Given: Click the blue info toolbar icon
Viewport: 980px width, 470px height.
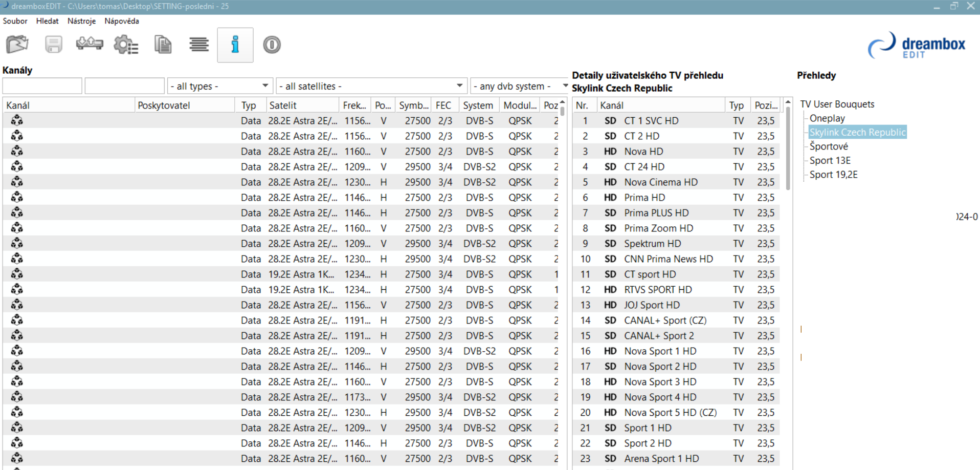Looking at the screenshot, I should [x=235, y=45].
